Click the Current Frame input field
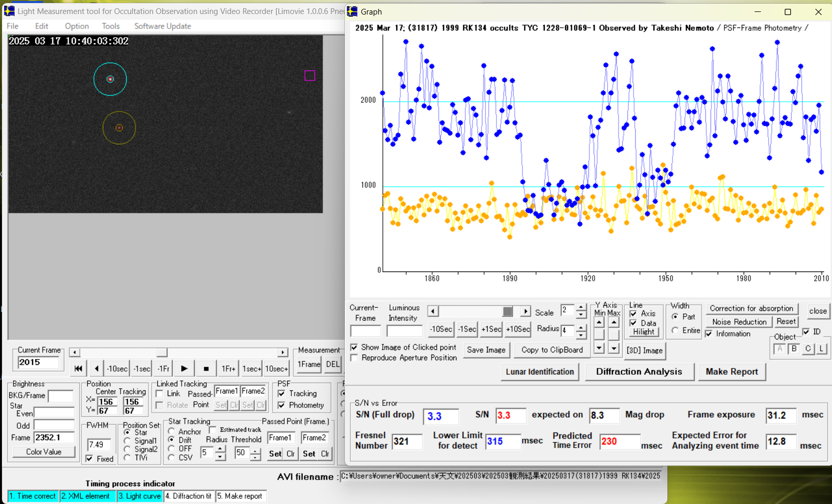The height and width of the screenshot is (504, 832). point(38,362)
